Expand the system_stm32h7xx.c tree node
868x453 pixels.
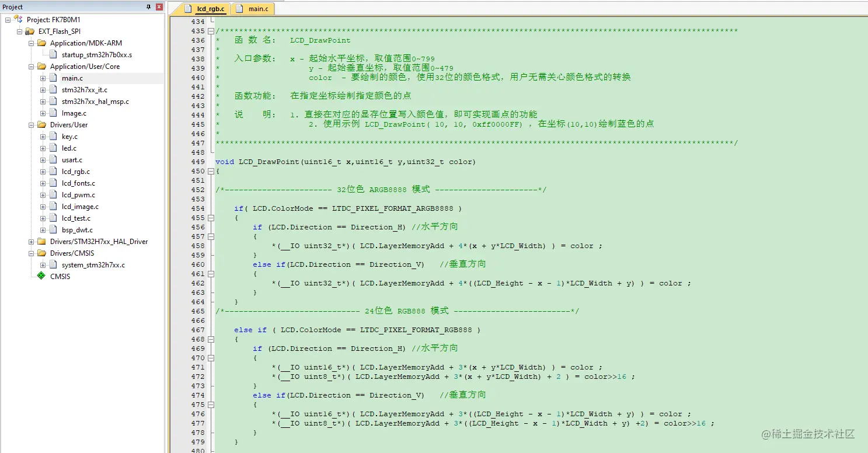43,265
